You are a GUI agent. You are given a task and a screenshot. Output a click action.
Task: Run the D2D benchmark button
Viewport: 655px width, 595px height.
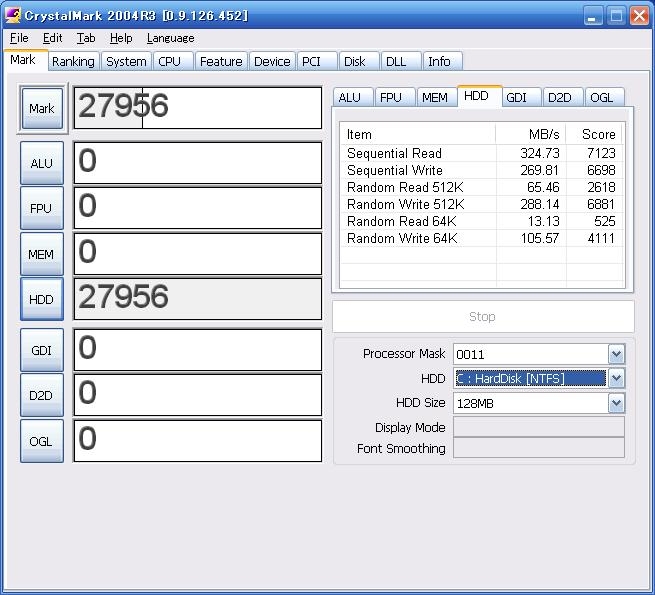(x=42, y=395)
